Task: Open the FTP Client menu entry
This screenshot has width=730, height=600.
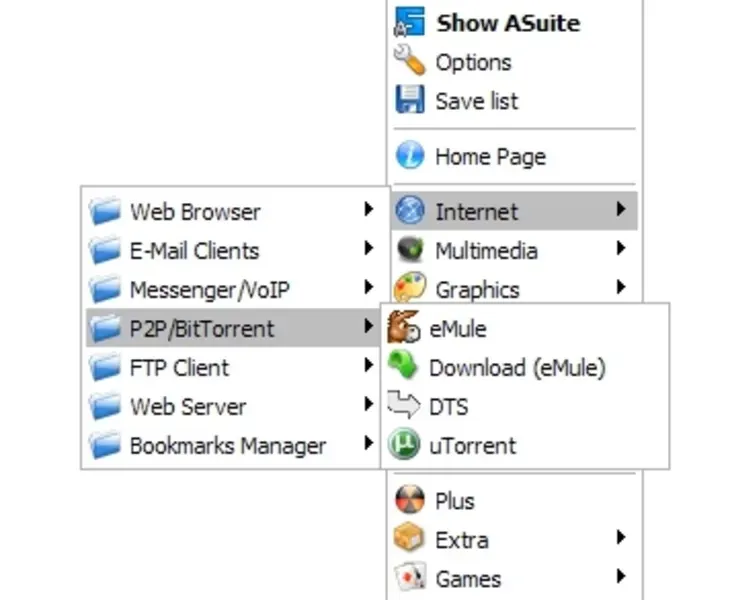Action: 179,368
